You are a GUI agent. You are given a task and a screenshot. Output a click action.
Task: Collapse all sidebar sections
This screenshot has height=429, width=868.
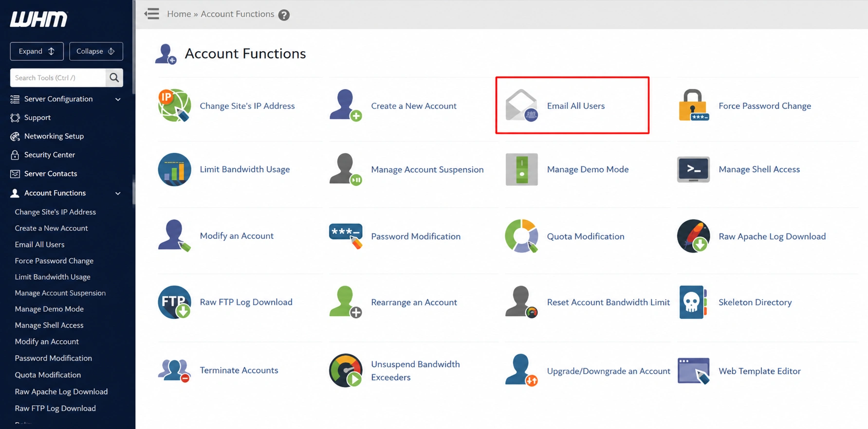pyautogui.click(x=96, y=51)
